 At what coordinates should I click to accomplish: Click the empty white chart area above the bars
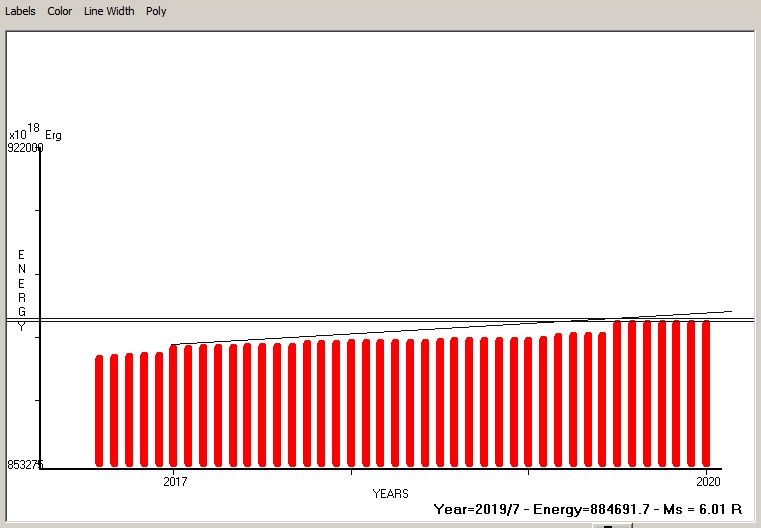pos(400,180)
